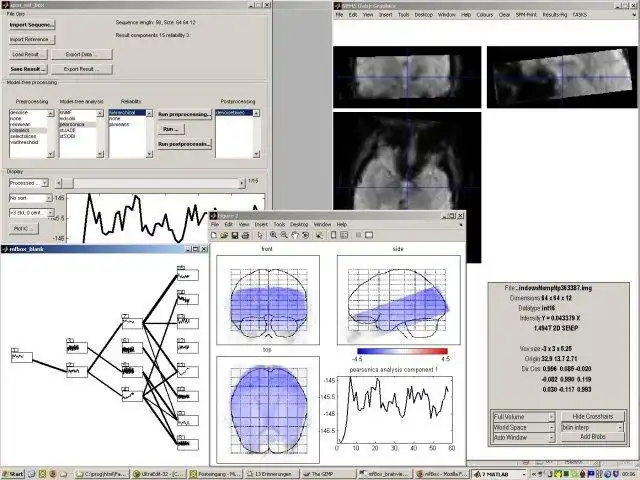Open the Tools menu in Figure window

279,224
